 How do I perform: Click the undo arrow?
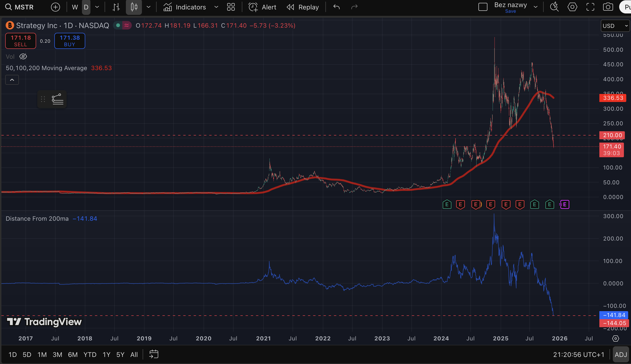[336, 7]
